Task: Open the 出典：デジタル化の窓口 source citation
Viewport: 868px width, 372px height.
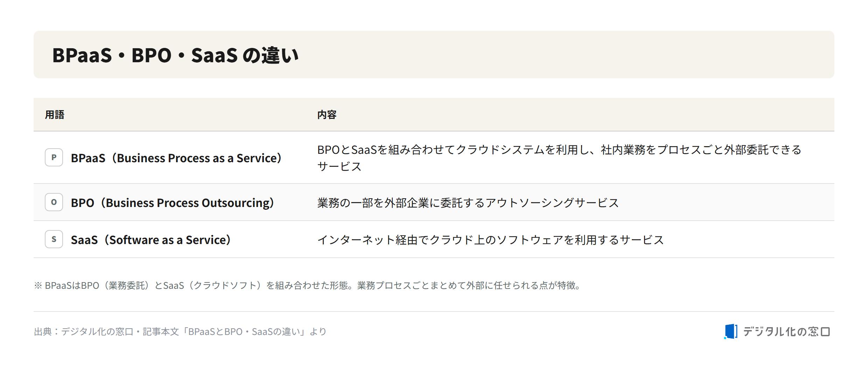Action: (x=180, y=331)
